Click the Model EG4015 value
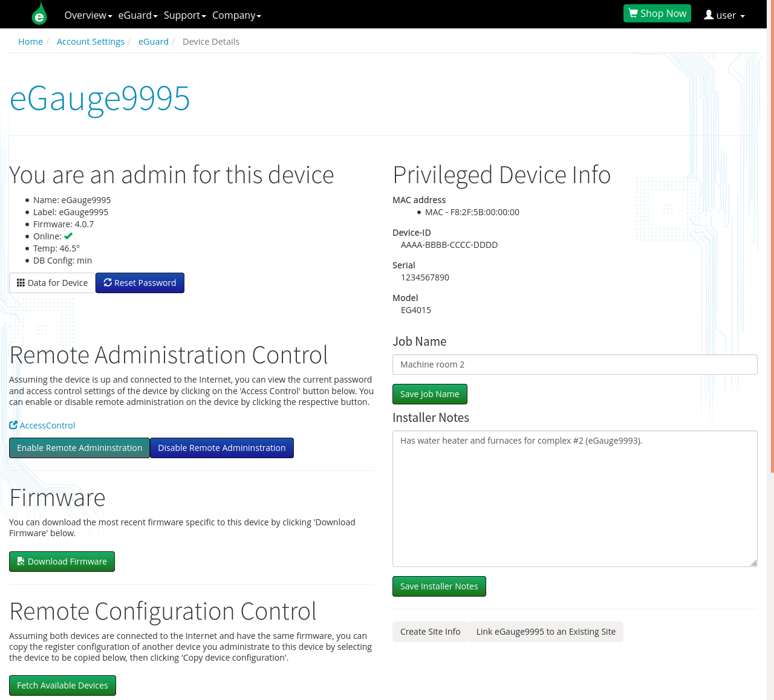Screen dimensions: 774x700 pyautogui.click(x=416, y=310)
